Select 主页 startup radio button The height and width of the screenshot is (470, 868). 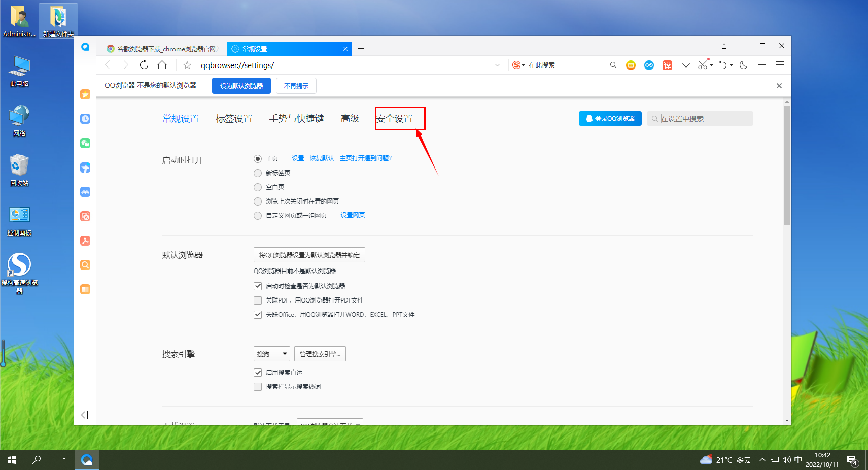coord(258,159)
